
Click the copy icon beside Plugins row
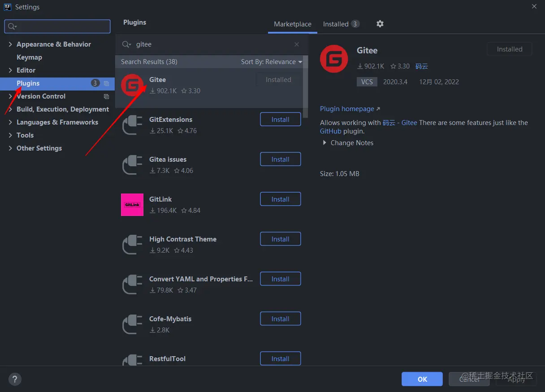click(106, 83)
